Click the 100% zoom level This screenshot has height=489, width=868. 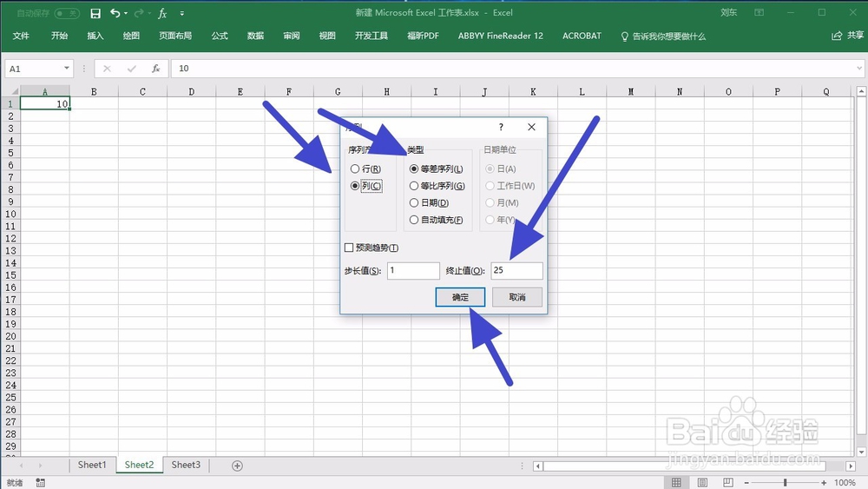[x=845, y=483]
